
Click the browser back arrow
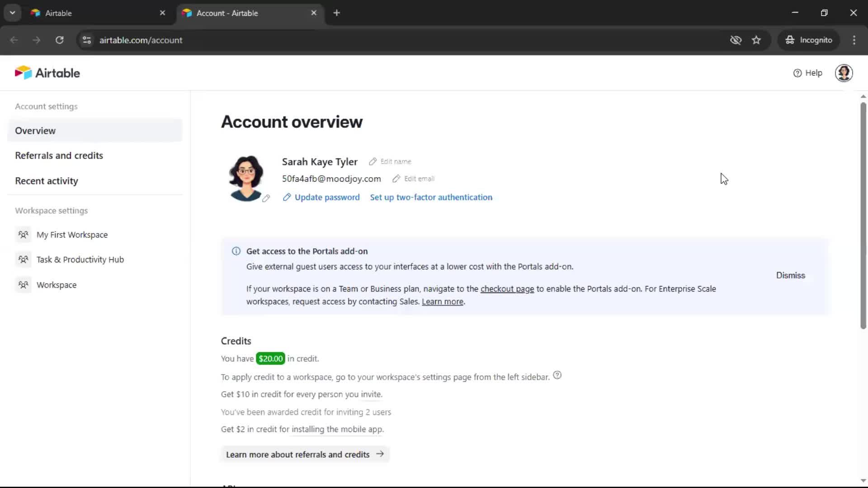click(14, 40)
